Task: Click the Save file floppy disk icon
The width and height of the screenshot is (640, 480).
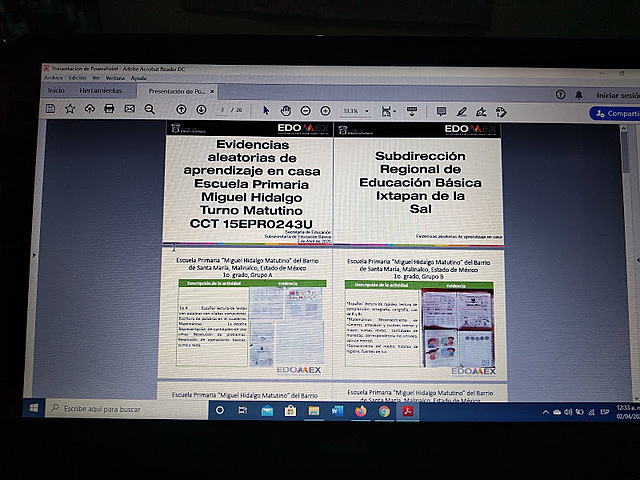Action: tap(50, 109)
